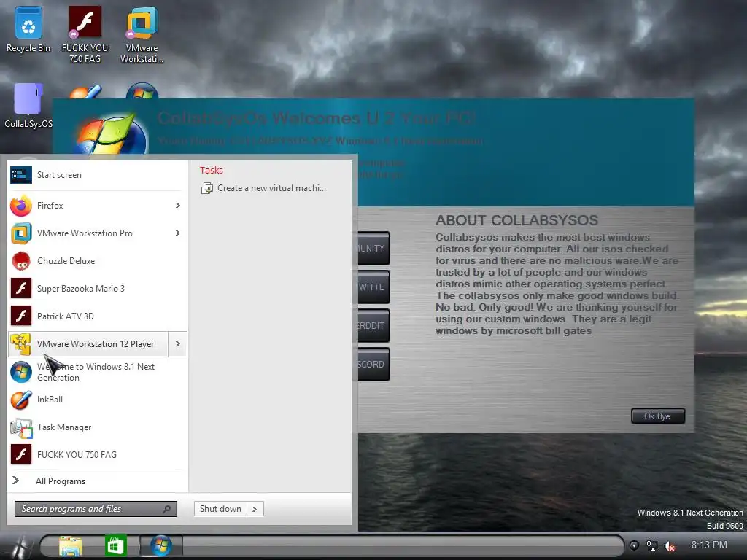Select Welcome to Windows 8.1 Next Generation
Image resolution: width=747 pixels, height=560 pixels.
[x=98, y=372]
